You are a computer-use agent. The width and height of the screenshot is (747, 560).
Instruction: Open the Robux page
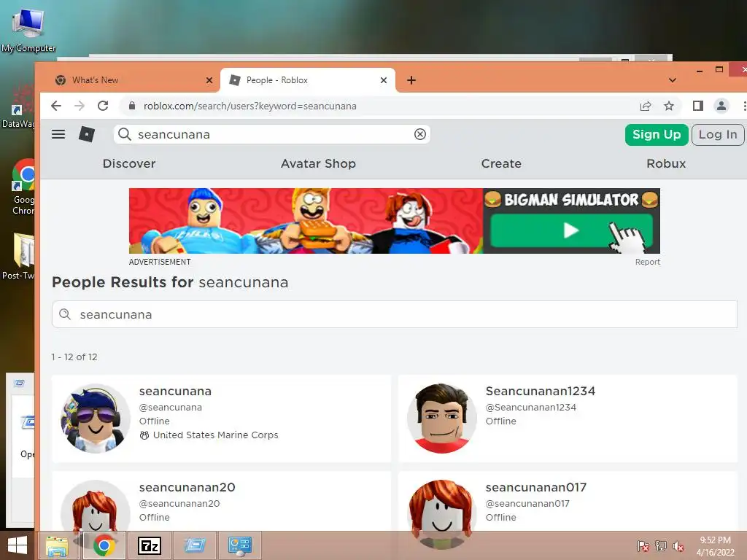[x=666, y=163]
